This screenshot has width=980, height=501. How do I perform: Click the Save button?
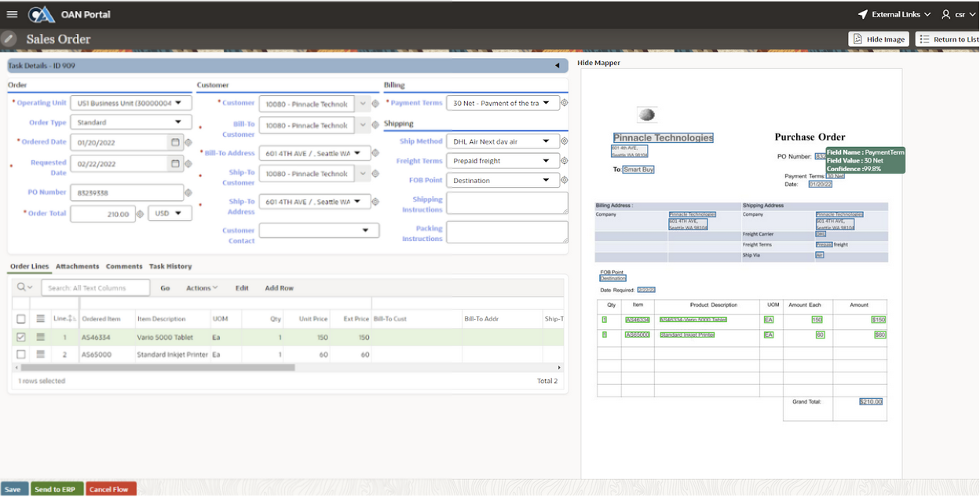tap(13, 489)
